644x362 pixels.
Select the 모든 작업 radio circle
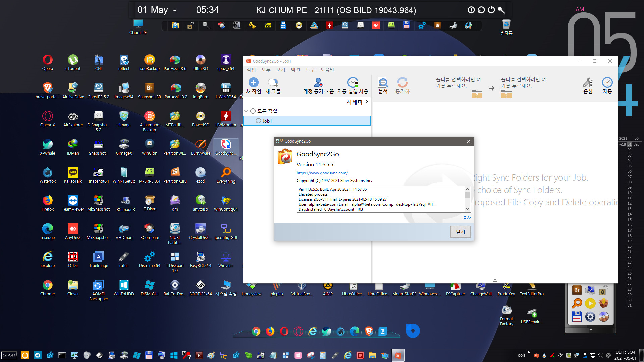(x=253, y=111)
